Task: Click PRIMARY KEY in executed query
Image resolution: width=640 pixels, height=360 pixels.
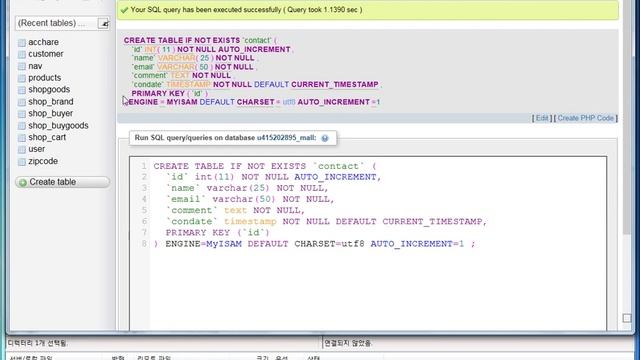Action: coord(158,93)
